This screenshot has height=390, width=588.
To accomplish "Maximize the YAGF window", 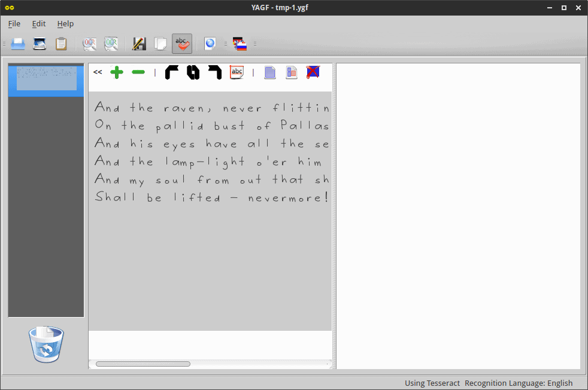I will [564, 8].
